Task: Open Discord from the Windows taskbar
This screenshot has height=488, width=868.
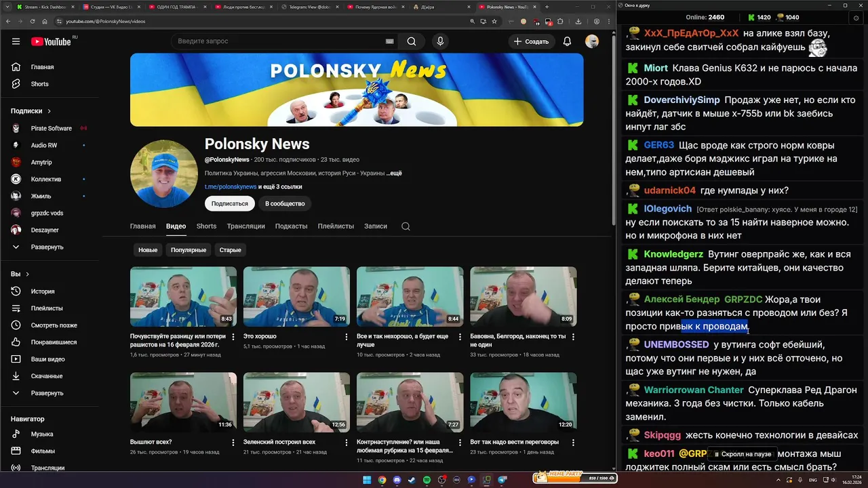Action: pos(397,480)
